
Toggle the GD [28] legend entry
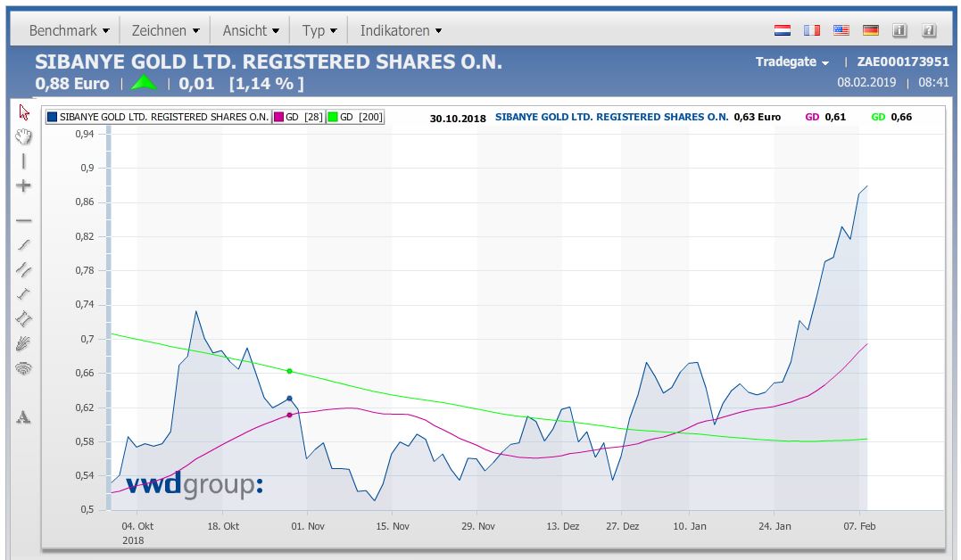coord(299,117)
